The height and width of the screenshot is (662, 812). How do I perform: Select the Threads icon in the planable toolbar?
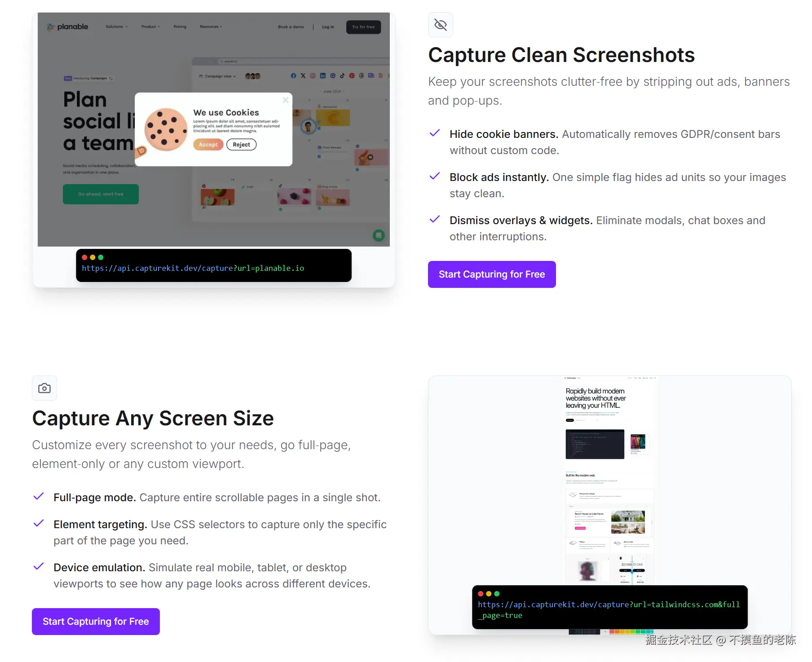(362, 76)
